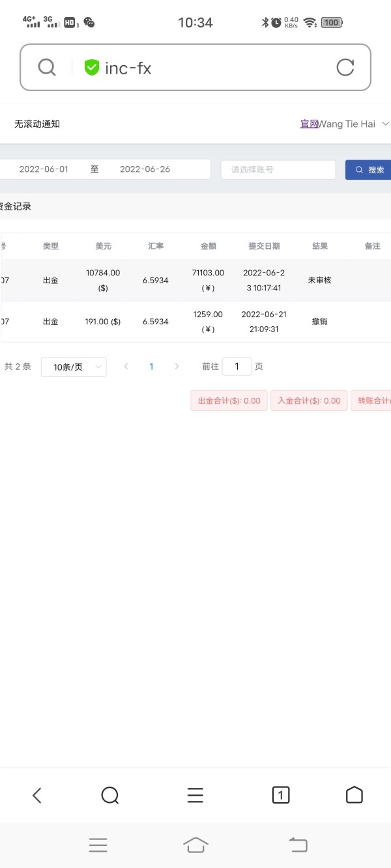This screenshot has height=868, width=391.
Task: Select page number 1 in pagination
Action: [151, 367]
